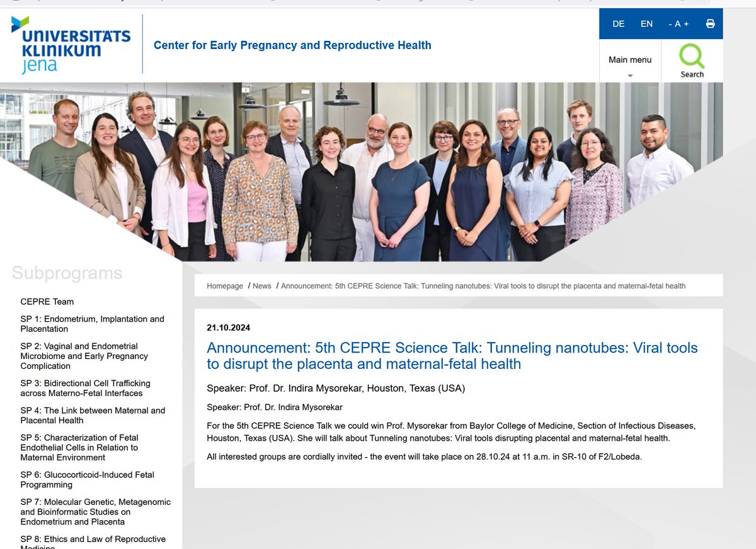The image size is (756, 549).
Task: Open Center for Early Pregnancy header link
Action: tap(292, 45)
